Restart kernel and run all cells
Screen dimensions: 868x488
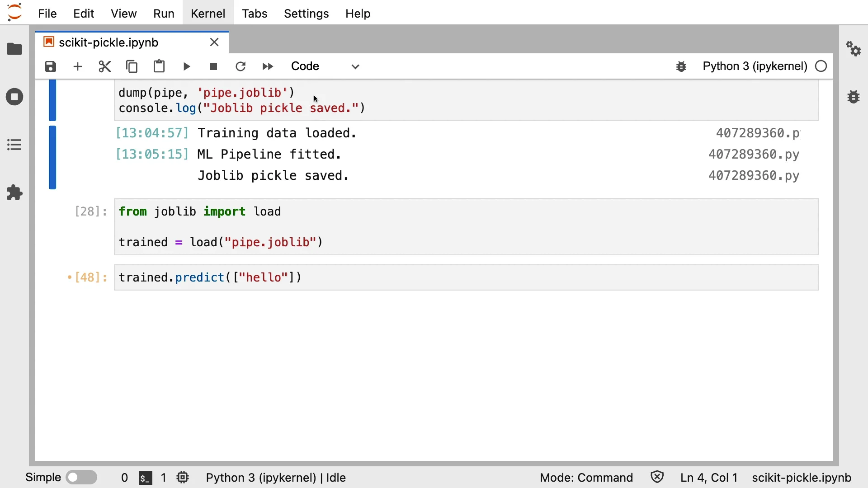pos(268,67)
